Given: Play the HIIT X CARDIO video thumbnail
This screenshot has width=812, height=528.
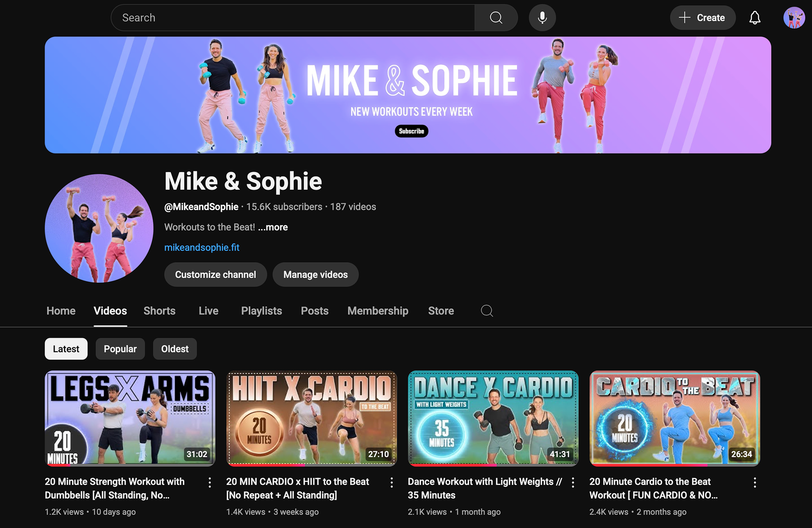Looking at the screenshot, I should pyautogui.click(x=311, y=419).
